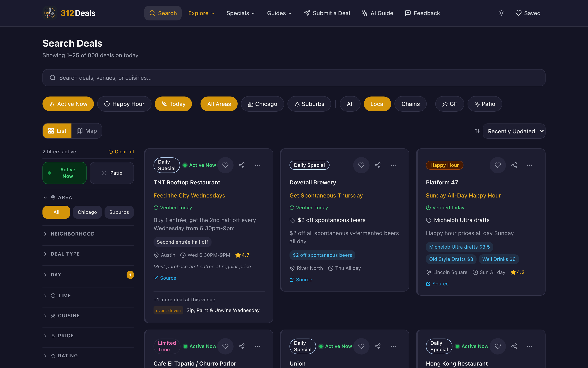This screenshot has width=588, height=368.
Task: Click the search magnifier icon in search box
Action: click(52, 78)
